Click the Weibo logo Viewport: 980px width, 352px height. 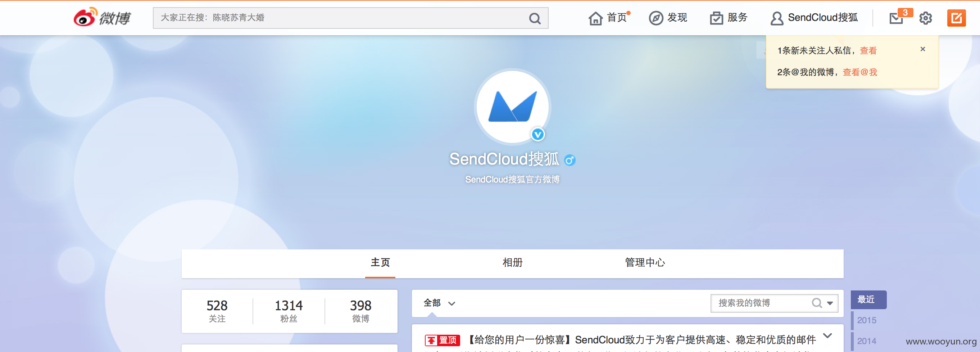click(102, 17)
